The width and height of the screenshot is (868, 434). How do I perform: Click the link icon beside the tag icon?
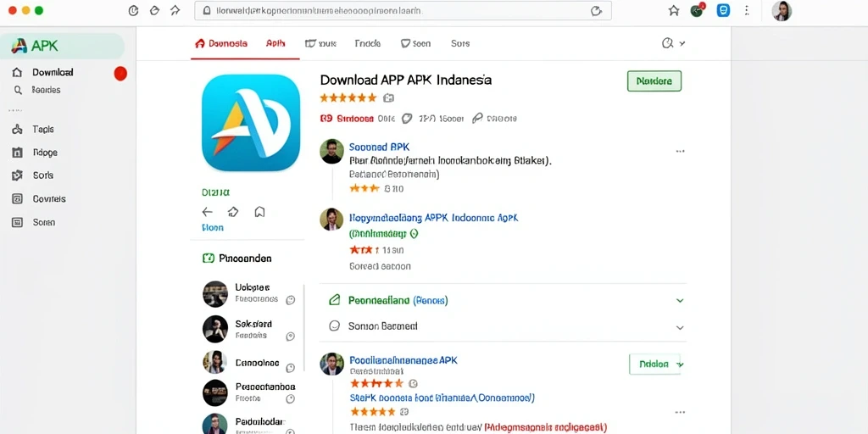tap(477, 118)
